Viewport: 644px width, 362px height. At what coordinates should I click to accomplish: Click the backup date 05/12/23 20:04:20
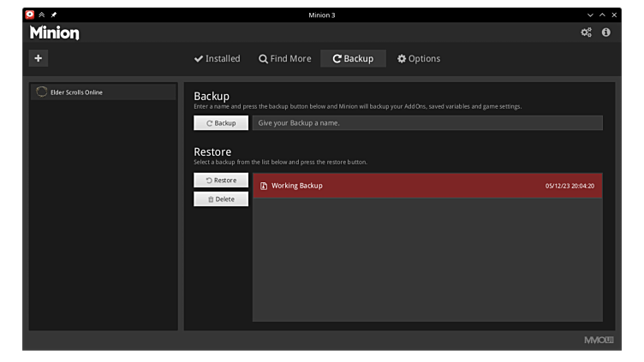(x=569, y=186)
